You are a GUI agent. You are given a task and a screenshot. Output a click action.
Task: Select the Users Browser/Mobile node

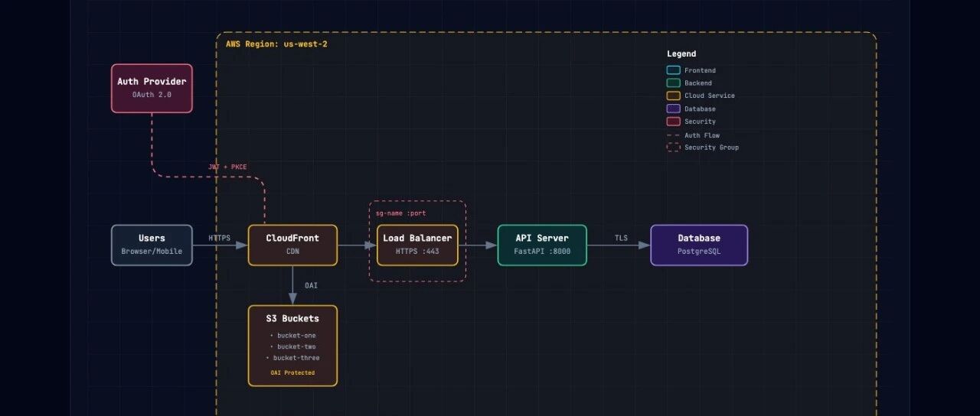pyautogui.click(x=152, y=245)
